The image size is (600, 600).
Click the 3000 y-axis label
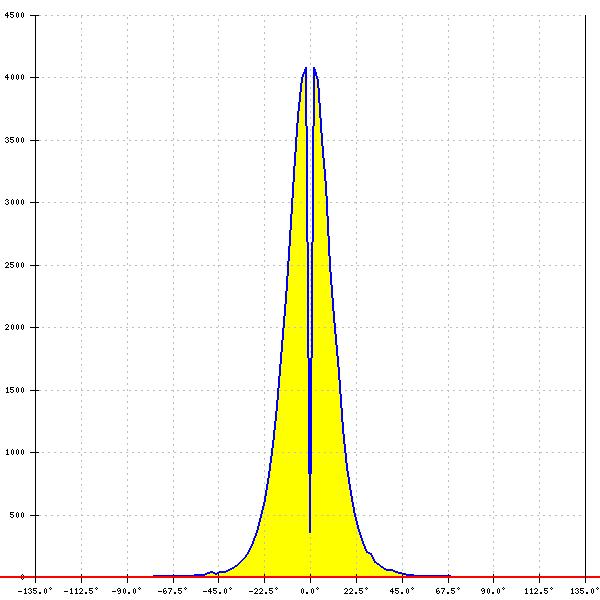[x=15, y=202]
